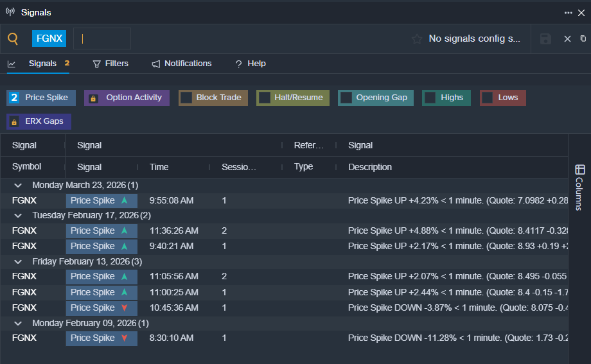This screenshot has height=364, width=591.
Task: Check the Opening Gap filter
Action: click(346, 98)
